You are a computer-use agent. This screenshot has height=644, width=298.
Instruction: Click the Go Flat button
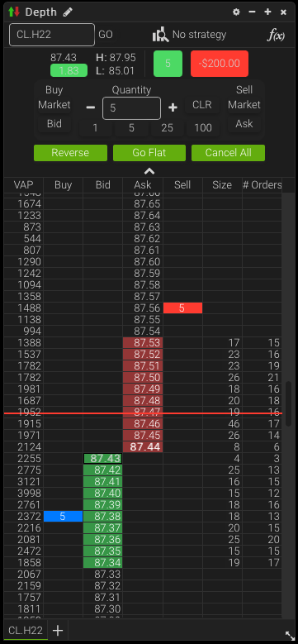[149, 153]
